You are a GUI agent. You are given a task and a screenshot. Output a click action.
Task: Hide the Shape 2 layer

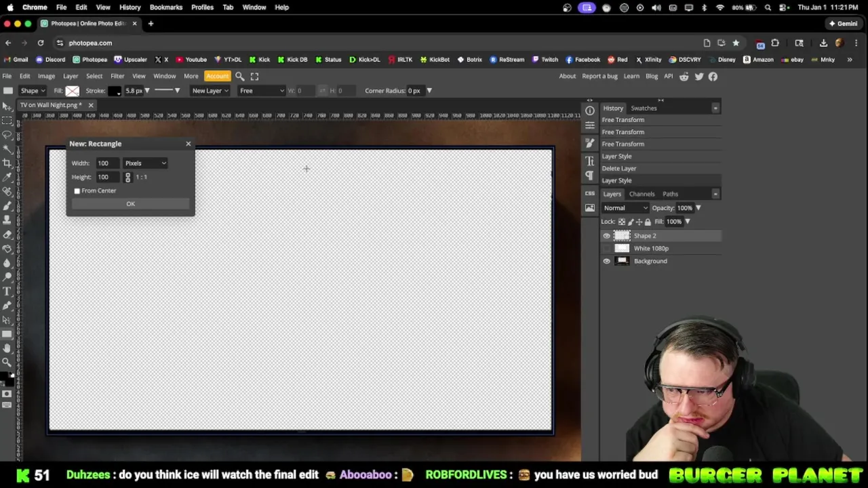(606, 236)
